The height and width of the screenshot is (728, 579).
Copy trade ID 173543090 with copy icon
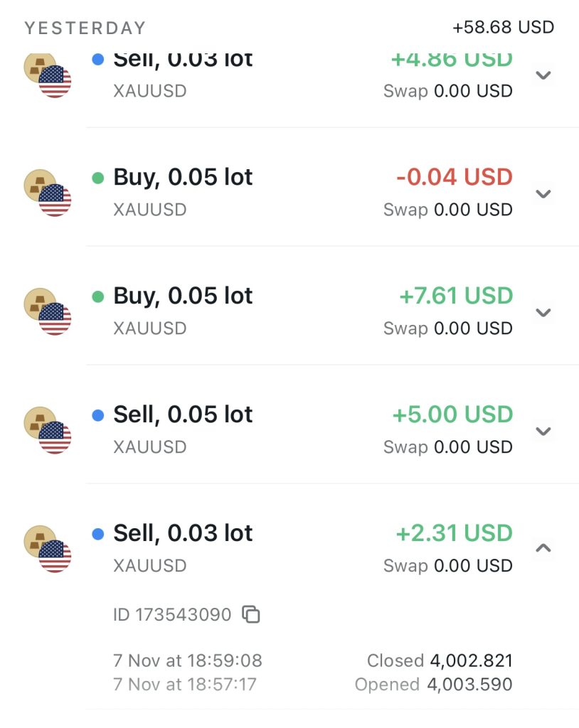tap(251, 614)
